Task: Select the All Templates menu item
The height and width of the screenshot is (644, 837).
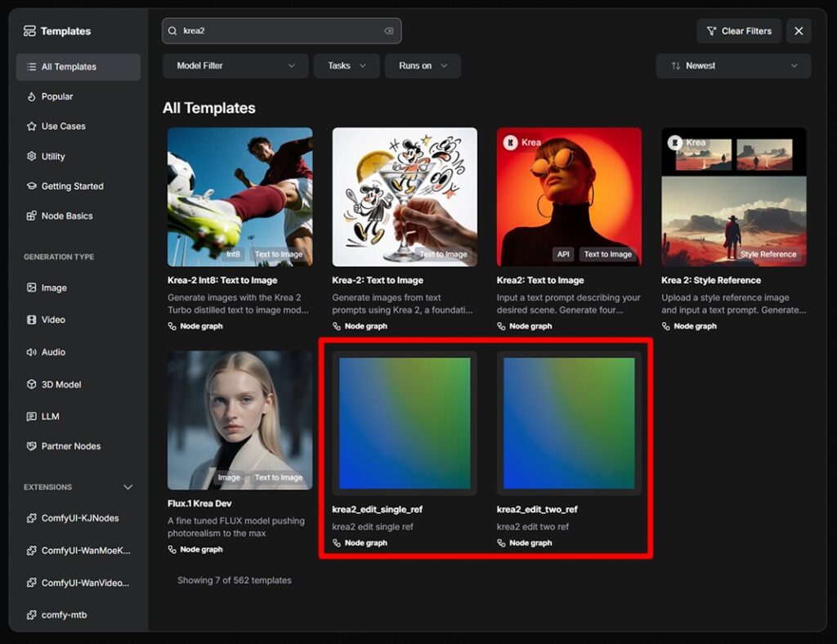Action: 78,67
